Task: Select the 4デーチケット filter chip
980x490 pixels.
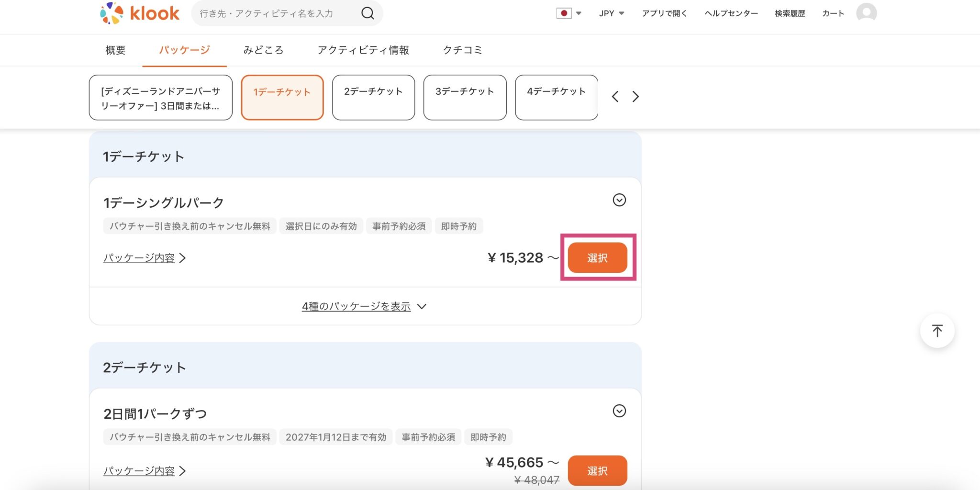Action: point(556,97)
